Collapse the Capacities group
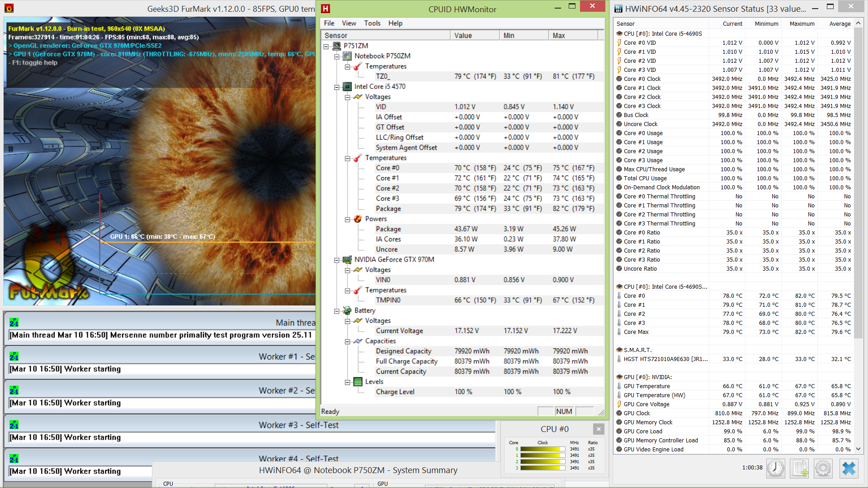This screenshot has height=488, width=868. click(347, 342)
